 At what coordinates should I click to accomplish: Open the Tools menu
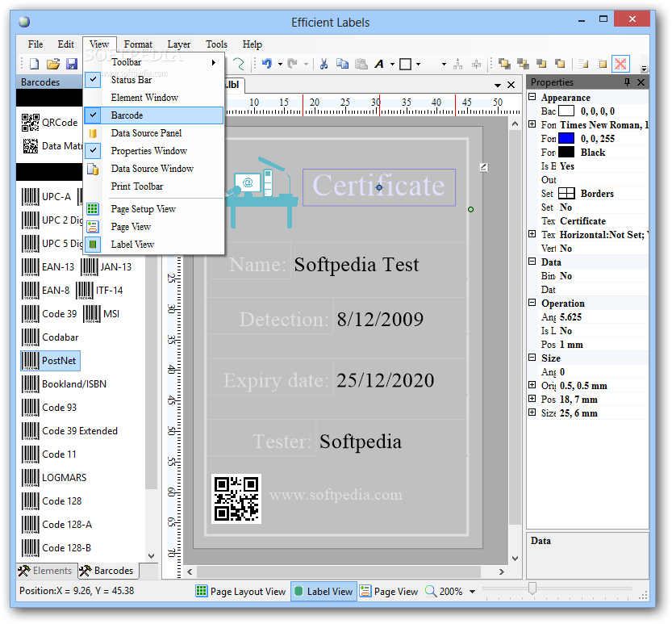[x=216, y=44]
